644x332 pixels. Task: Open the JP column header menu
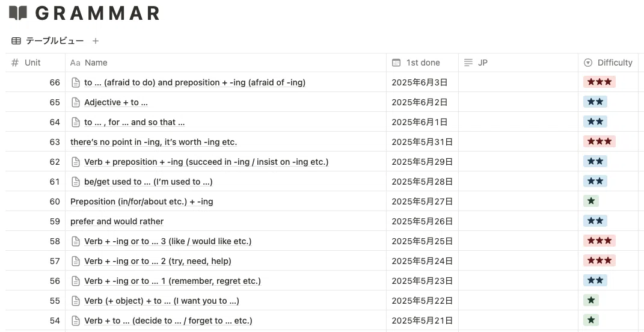click(x=518, y=63)
